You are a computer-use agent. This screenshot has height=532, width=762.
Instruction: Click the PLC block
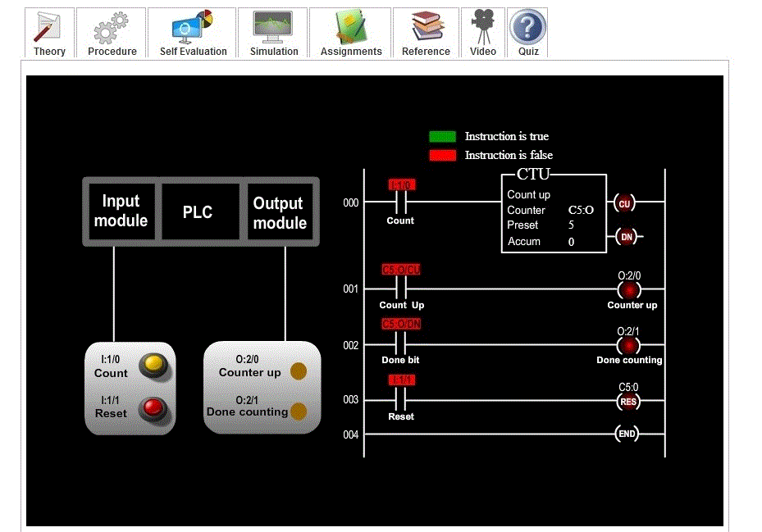pyautogui.click(x=200, y=211)
